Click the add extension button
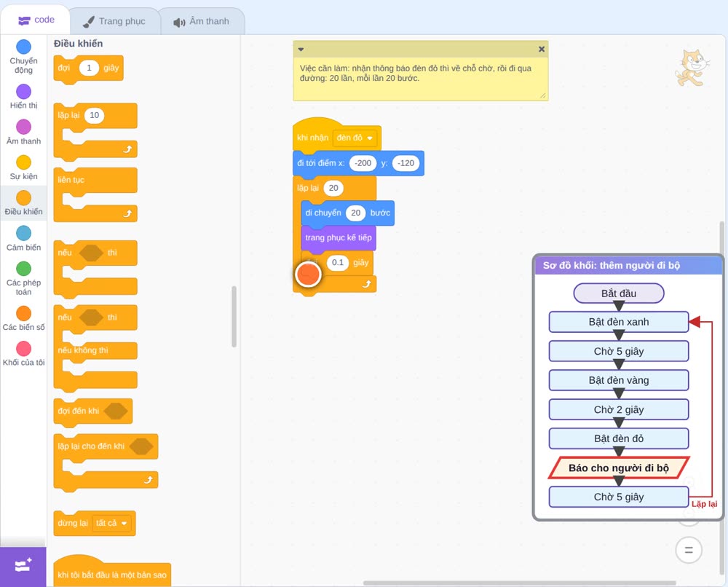 [x=23, y=566]
